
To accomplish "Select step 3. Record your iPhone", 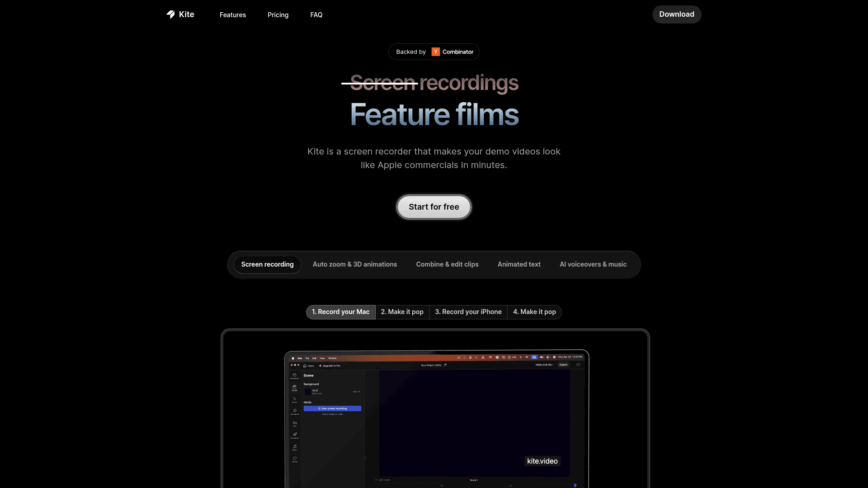I will [468, 312].
